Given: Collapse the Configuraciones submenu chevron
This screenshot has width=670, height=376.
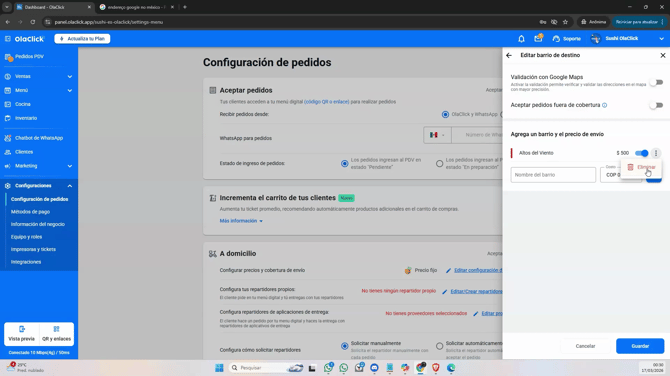Looking at the screenshot, I should (70, 186).
